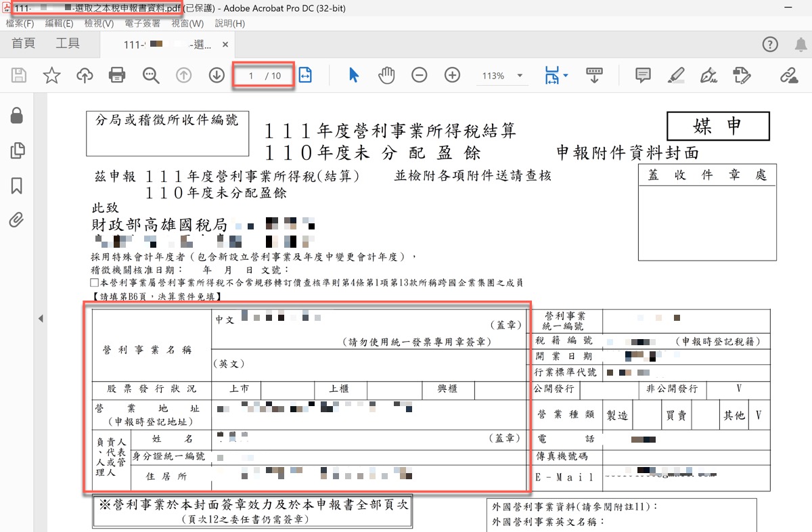Open the bookmarks panel in sidebar
Image resolution: width=812 pixels, height=532 pixels.
coord(17,185)
